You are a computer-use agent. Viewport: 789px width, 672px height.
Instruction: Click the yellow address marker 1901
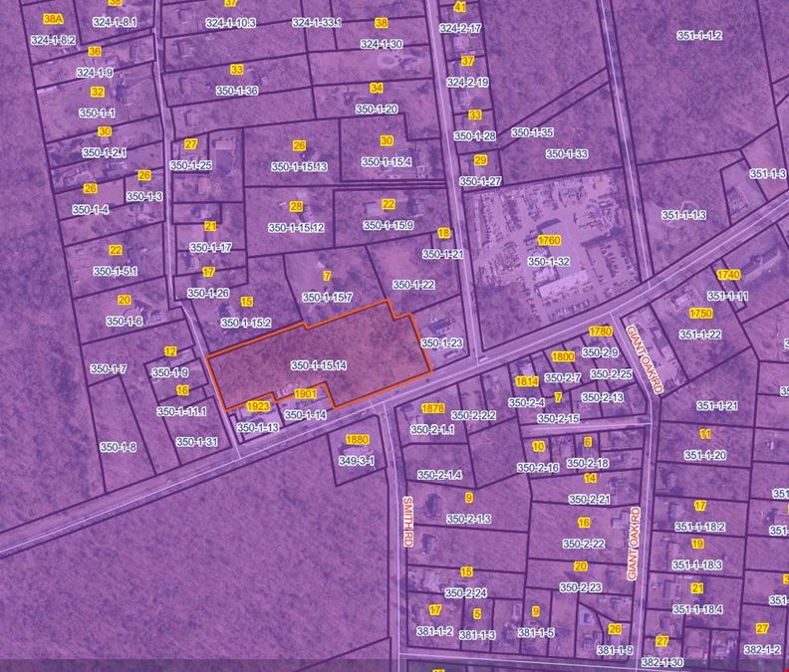point(306,394)
